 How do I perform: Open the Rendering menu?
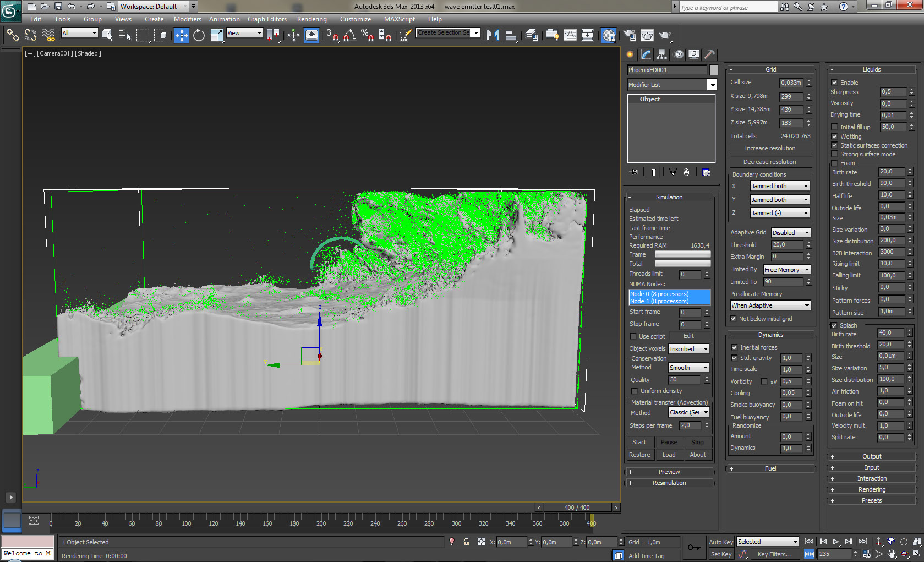pyautogui.click(x=312, y=19)
